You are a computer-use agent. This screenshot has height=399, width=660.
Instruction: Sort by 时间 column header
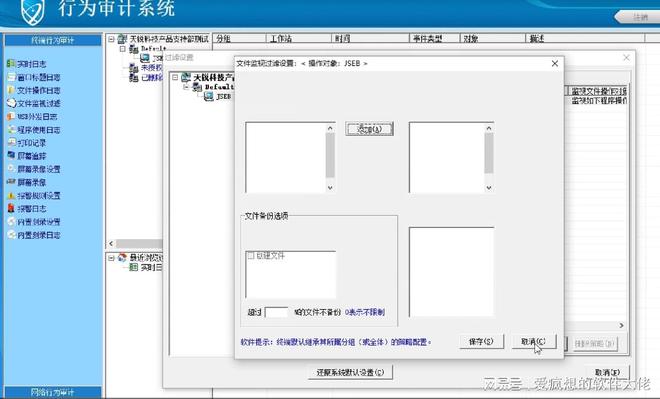[370, 38]
